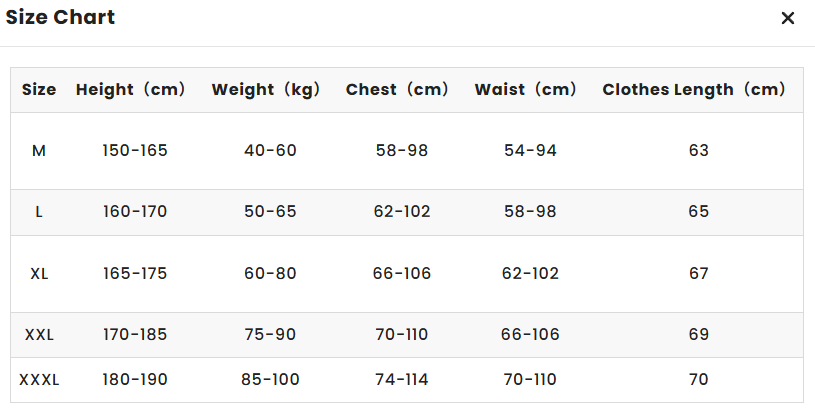Click the Waist (cm) column header

click(x=525, y=89)
